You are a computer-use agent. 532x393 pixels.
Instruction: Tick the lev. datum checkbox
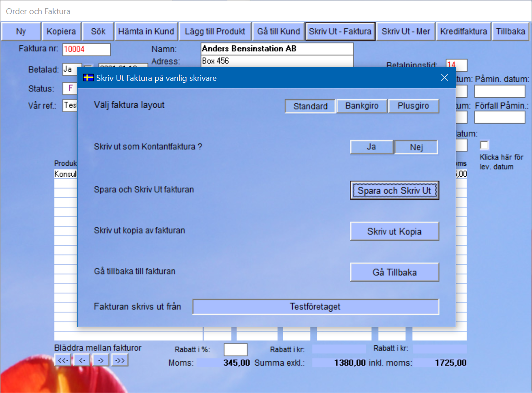[x=485, y=145]
